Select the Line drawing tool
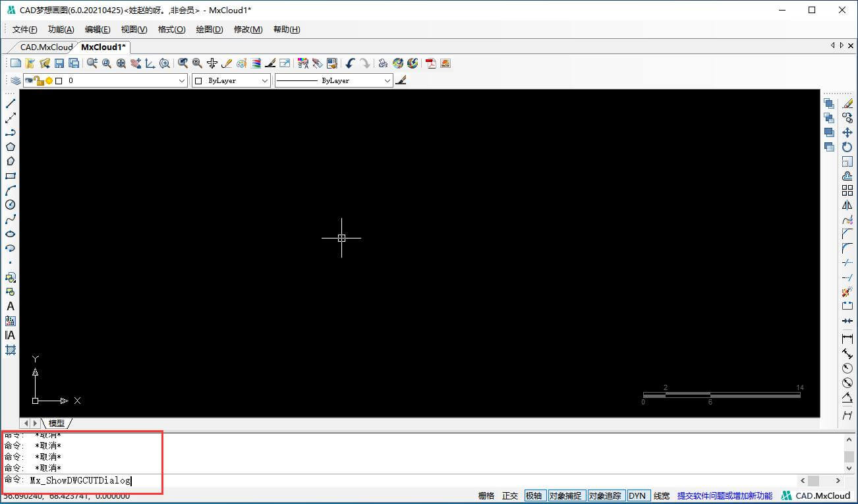This screenshot has width=858, height=504. point(11,103)
